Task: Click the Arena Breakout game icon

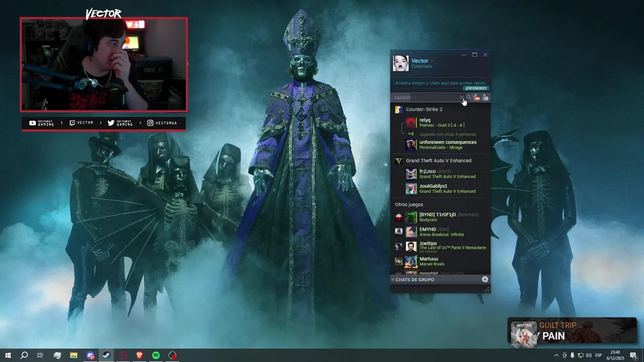Action: (x=398, y=232)
